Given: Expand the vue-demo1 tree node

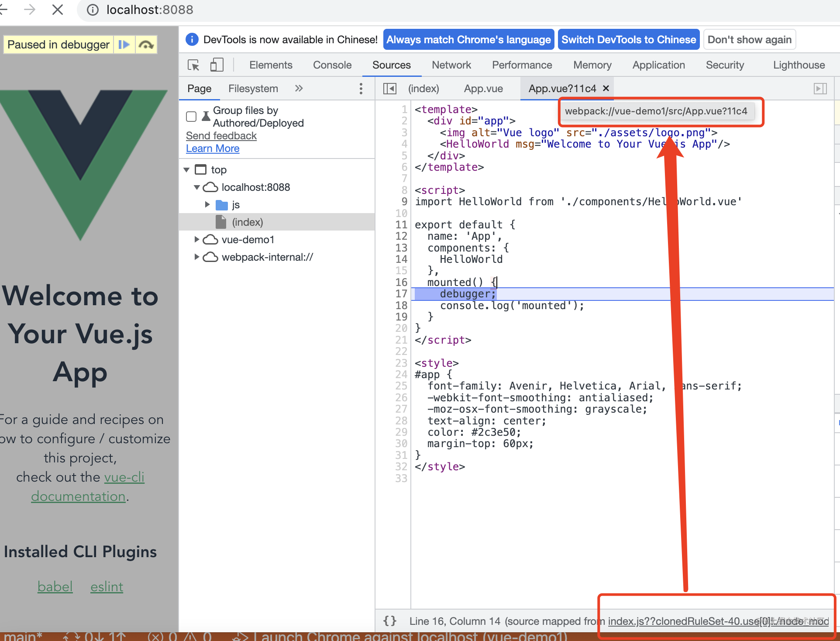Looking at the screenshot, I should click(197, 239).
